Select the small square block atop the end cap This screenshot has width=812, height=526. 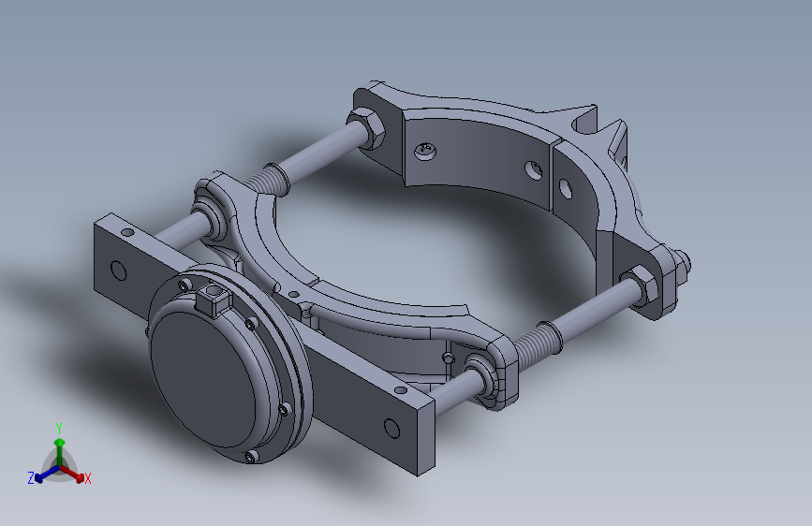(x=214, y=299)
